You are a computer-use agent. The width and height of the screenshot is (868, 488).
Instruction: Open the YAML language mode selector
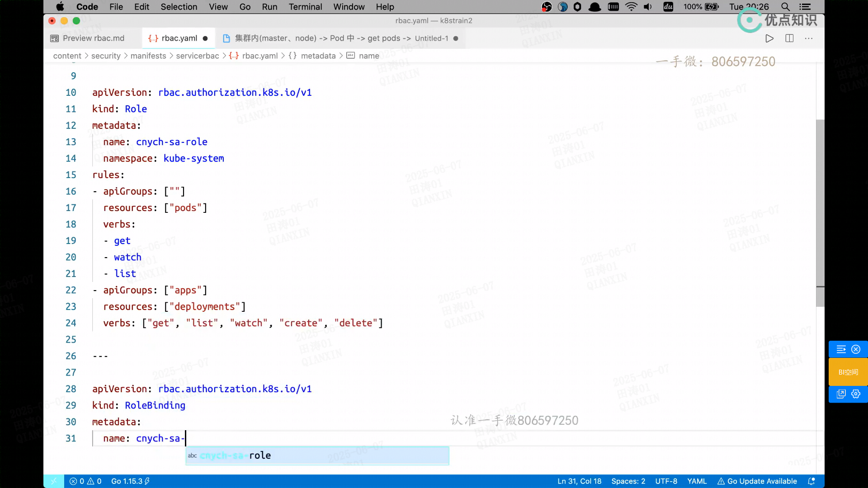click(x=697, y=481)
